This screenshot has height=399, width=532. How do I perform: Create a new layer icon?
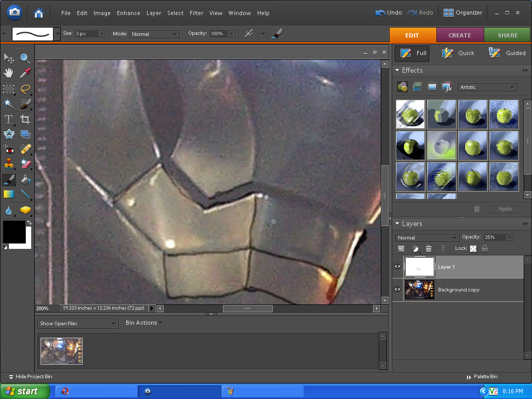[401, 249]
